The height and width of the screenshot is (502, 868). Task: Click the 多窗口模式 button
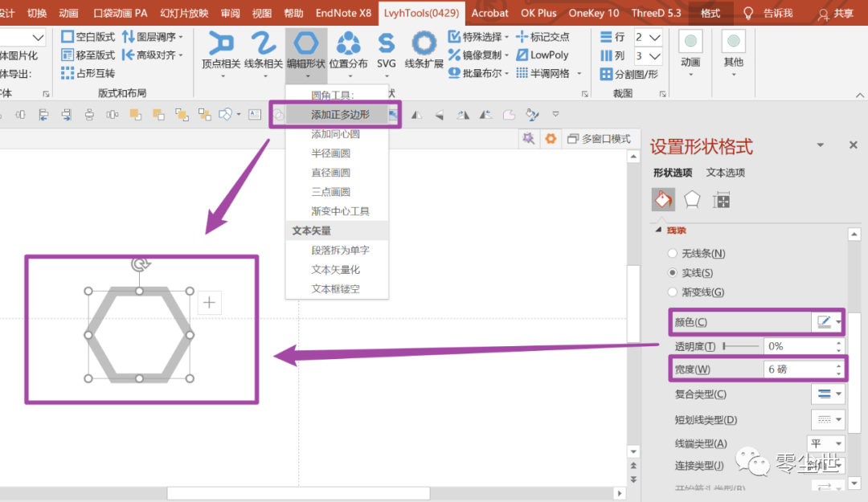[x=599, y=139]
